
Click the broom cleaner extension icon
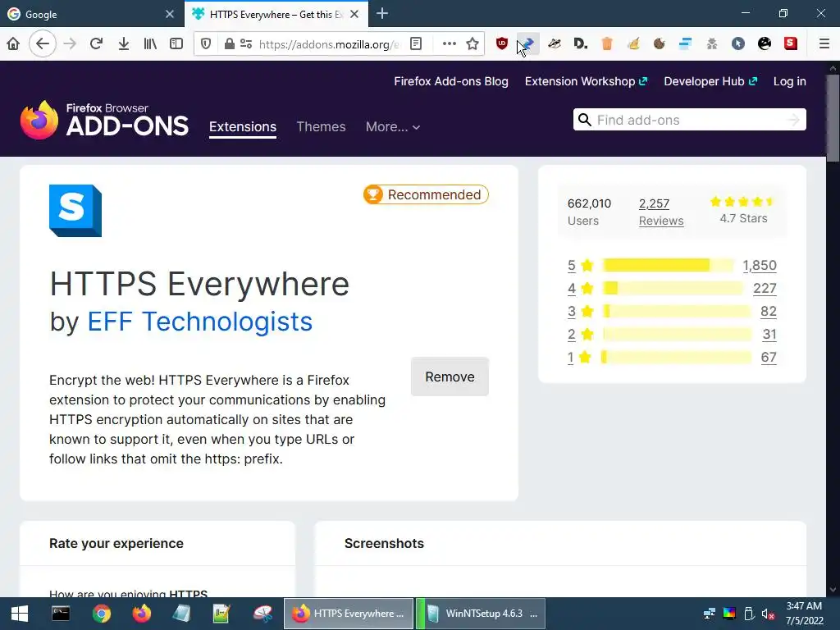point(633,44)
